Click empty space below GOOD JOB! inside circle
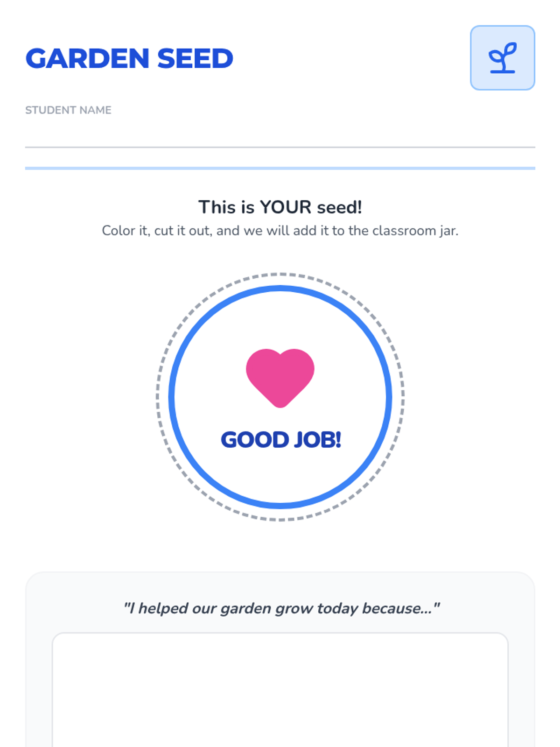The width and height of the screenshot is (560, 747). 280,476
